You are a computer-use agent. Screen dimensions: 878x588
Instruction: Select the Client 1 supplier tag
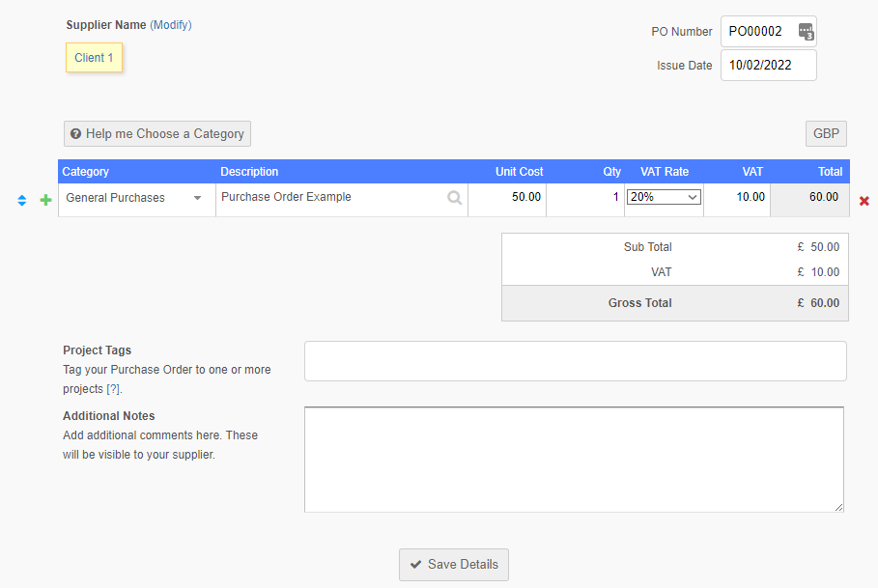point(94,58)
